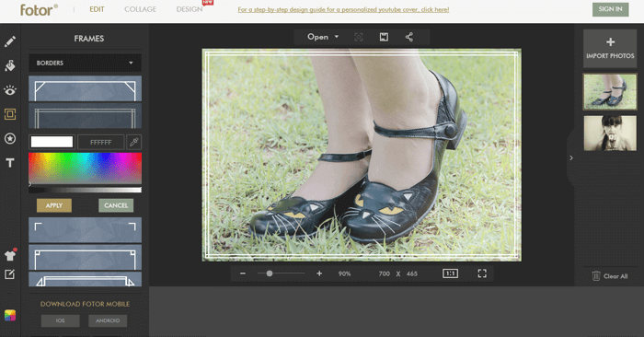
Task: Open the effects paint bucket tool
Action: [x=10, y=65]
